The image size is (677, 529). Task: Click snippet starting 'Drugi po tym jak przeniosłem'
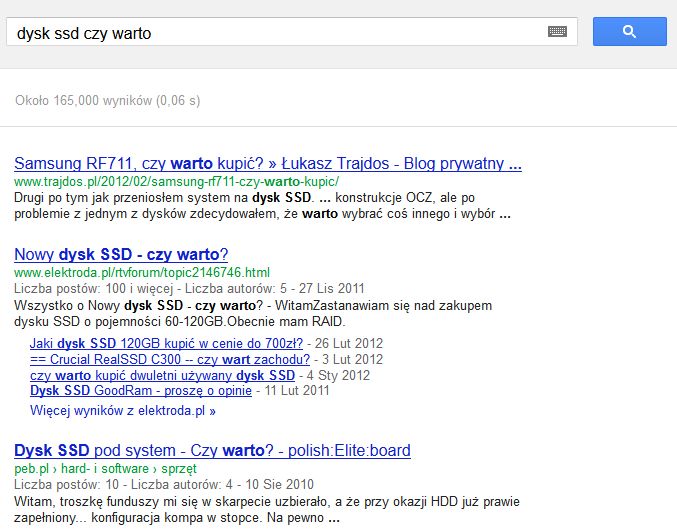[x=262, y=206]
